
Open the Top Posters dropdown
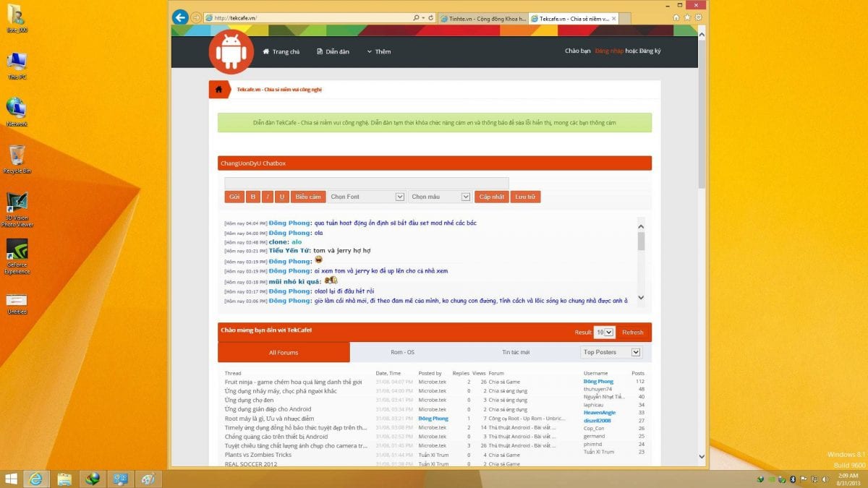611,352
